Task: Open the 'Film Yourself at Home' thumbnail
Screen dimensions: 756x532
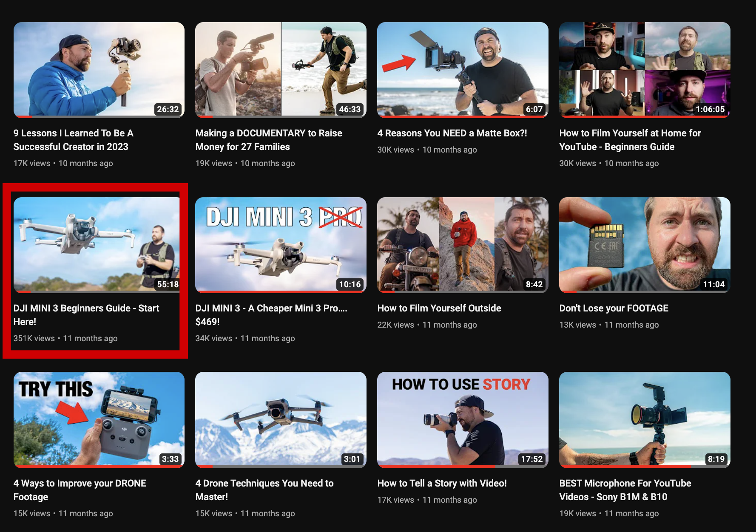Action: [645, 70]
